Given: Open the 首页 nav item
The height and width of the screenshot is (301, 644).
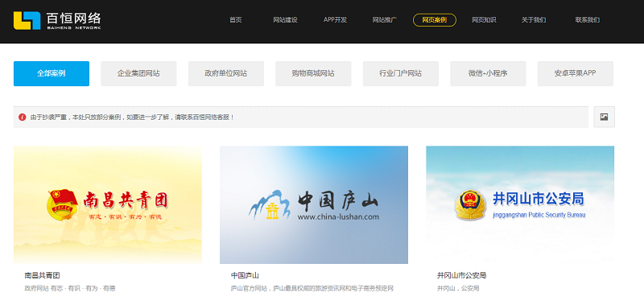Looking at the screenshot, I should [x=235, y=19].
